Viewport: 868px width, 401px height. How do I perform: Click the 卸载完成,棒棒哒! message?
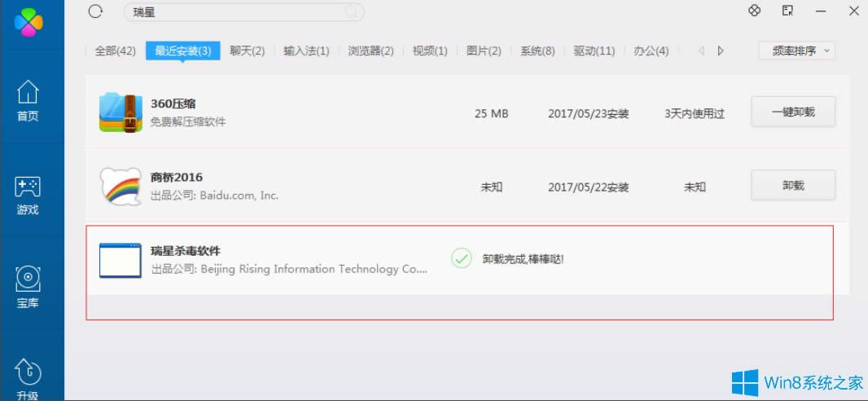pyautogui.click(x=523, y=258)
